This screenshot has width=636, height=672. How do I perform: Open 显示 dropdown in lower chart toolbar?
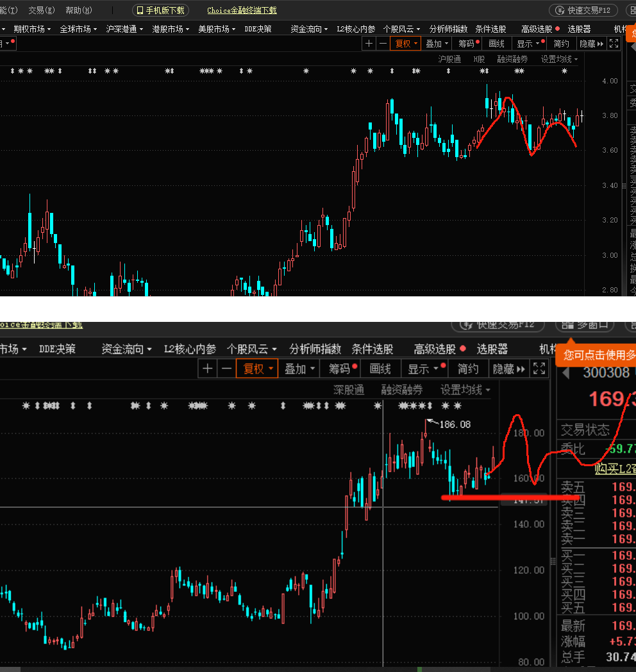(425, 369)
